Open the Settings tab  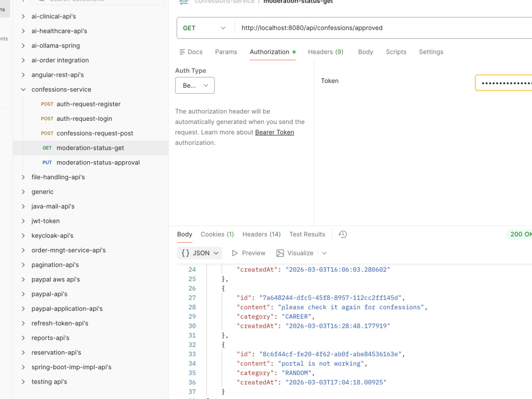point(431,52)
